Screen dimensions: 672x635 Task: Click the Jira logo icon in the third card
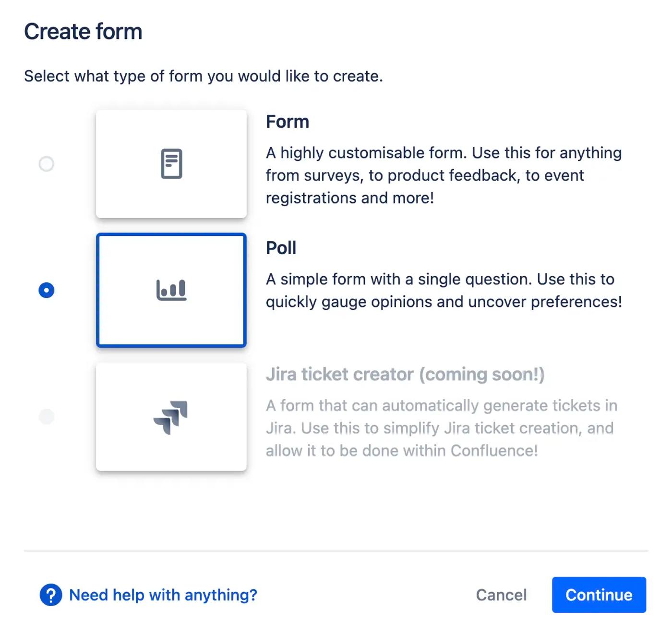point(171,417)
